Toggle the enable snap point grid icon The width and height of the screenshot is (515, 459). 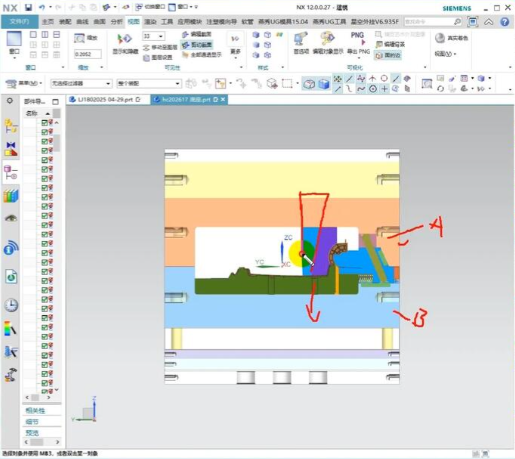tap(338, 79)
